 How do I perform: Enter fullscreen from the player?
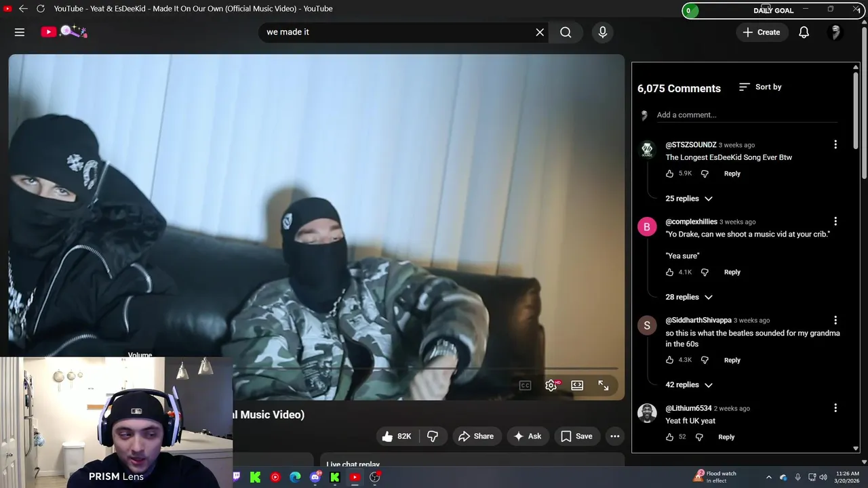pyautogui.click(x=603, y=386)
